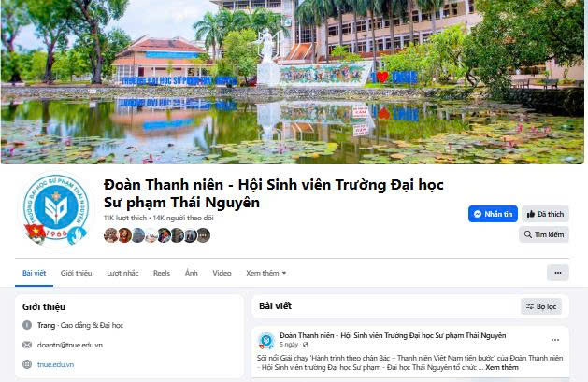The width and height of the screenshot is (588, 382).
Task: Click the Messenger icon in Nhắn tin button
Action: coord(478,214)
